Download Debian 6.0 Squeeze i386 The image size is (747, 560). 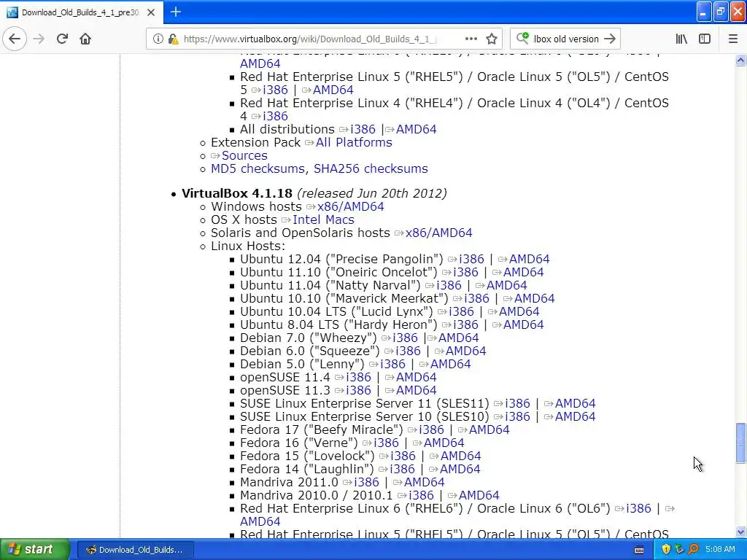(x=409, y=351)
